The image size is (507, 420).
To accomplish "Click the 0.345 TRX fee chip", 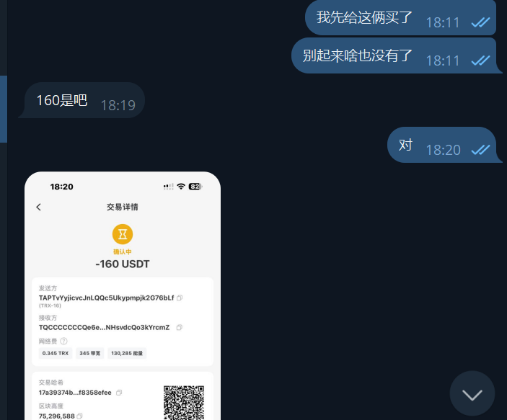I will (56, 354).
